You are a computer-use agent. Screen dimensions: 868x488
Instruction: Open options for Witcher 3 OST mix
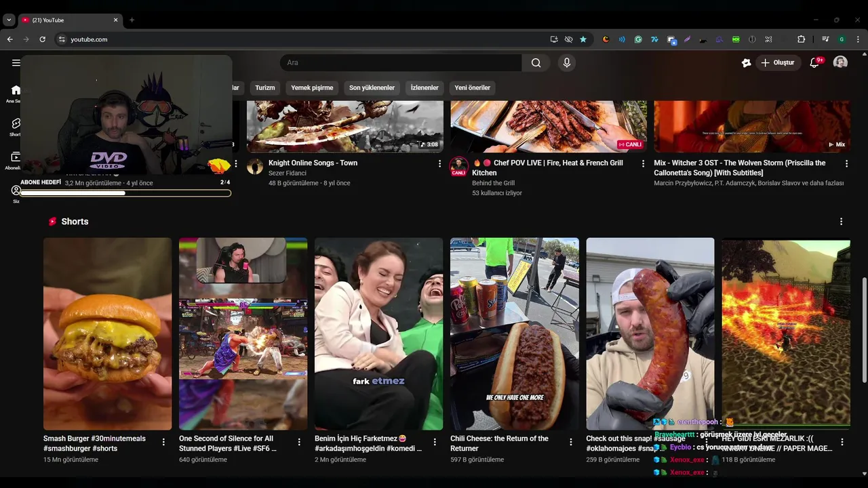click(x=846, y=163)
